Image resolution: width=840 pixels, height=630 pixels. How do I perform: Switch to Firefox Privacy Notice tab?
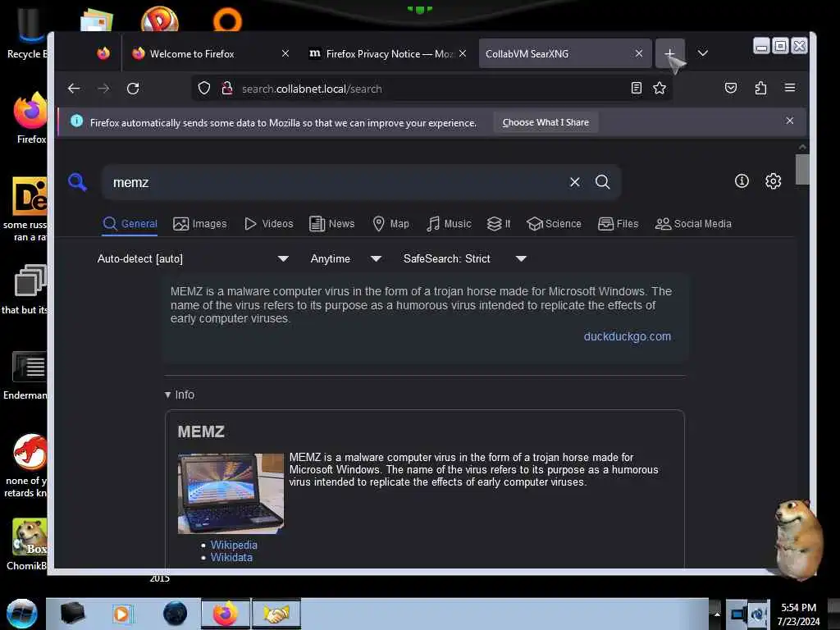pos(388,53)
